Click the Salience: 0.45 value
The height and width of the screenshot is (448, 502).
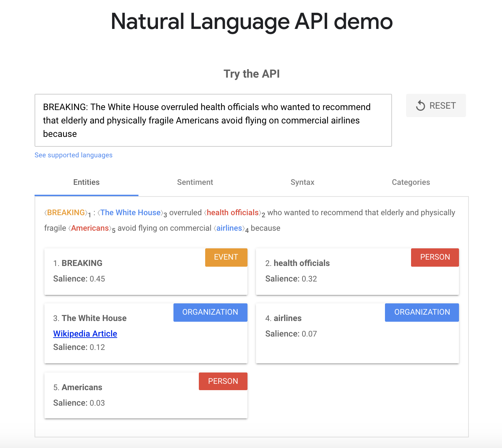(x=79, y=279)
